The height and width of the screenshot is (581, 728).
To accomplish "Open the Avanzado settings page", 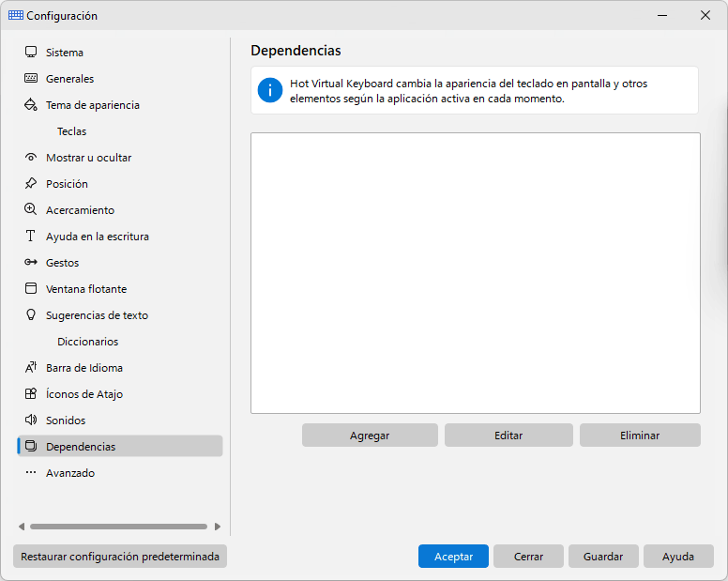I will [x=120, y=472].
